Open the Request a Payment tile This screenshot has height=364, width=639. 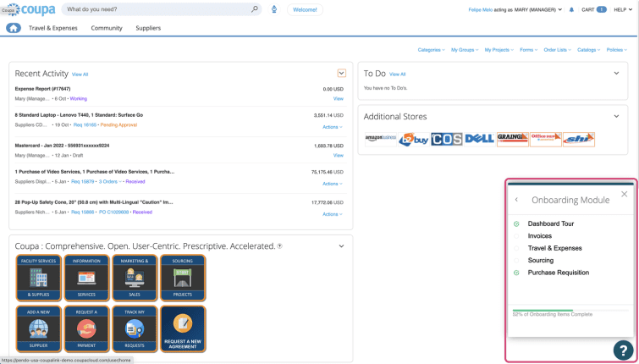86,328
